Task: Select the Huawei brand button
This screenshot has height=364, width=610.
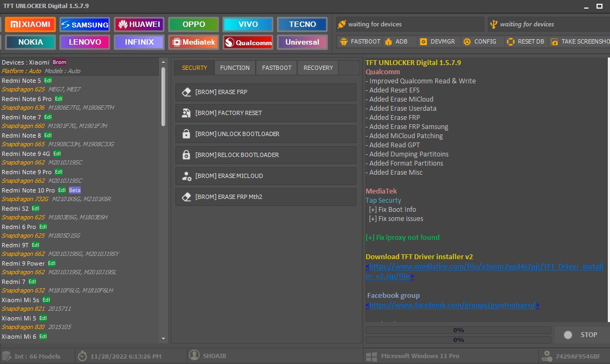Action: pyautogui.click(x=139, y=25)
